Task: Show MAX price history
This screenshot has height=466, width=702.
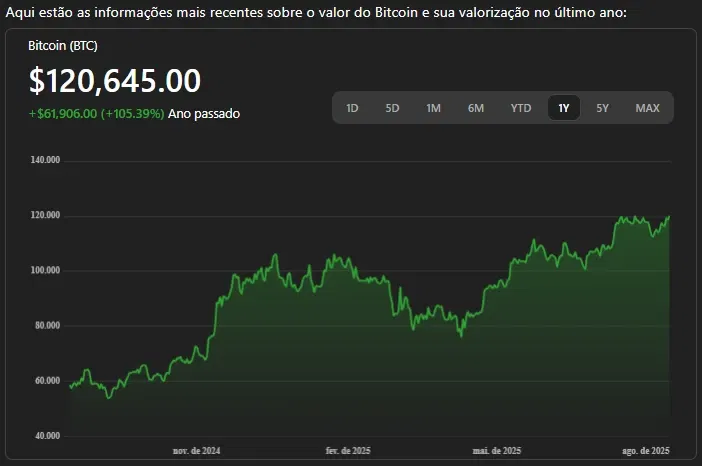Action: tap(647, 108)
